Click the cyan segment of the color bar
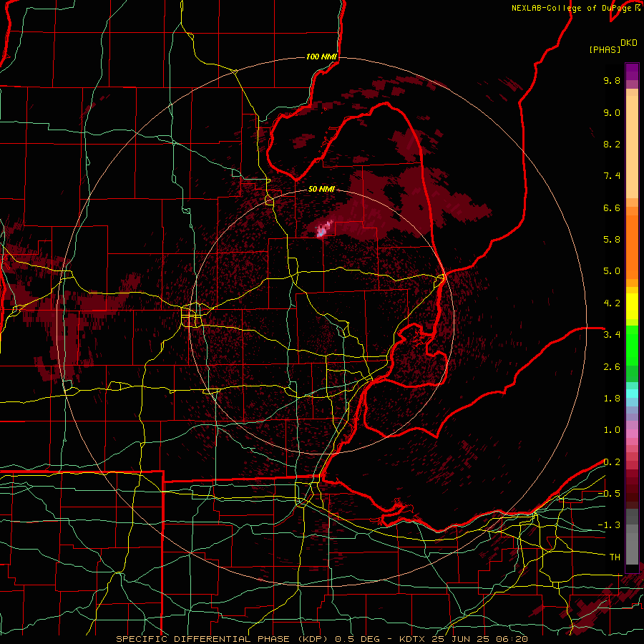 coord(632,394)
